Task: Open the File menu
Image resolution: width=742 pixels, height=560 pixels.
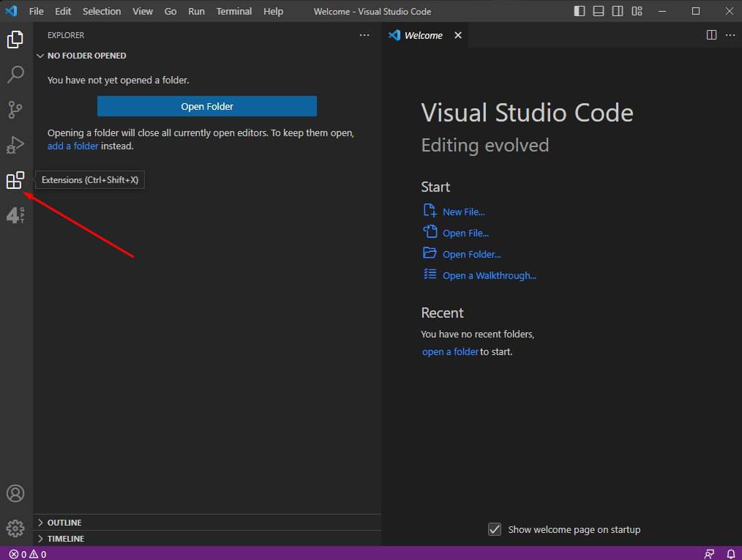Action: (x=37, y=12)
